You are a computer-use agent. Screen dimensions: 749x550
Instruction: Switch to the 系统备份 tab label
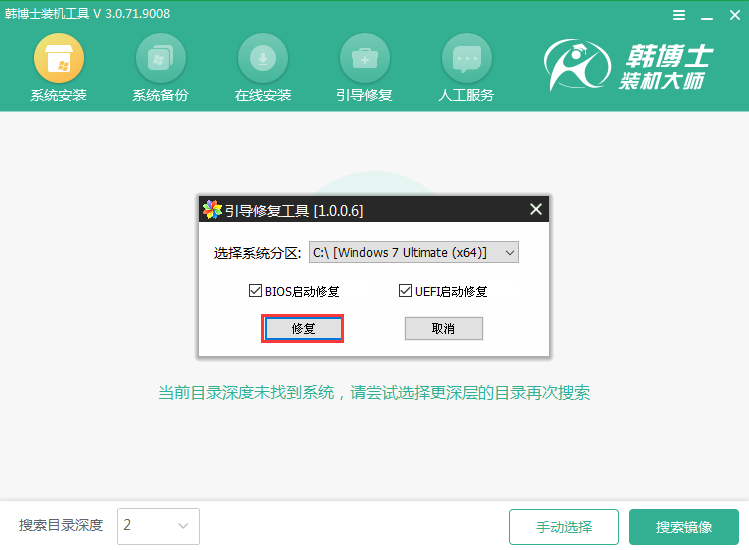160,96
